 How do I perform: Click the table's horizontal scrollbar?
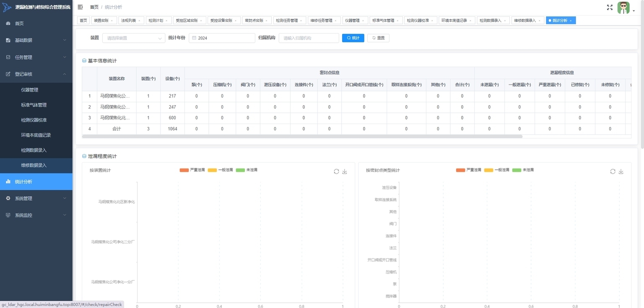tap(302, 137)
